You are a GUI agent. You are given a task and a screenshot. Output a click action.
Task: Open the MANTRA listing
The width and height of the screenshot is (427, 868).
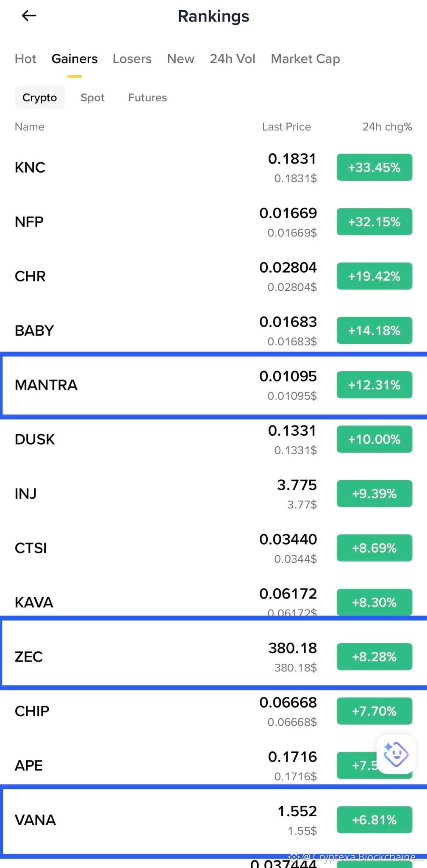coord(213,385)
